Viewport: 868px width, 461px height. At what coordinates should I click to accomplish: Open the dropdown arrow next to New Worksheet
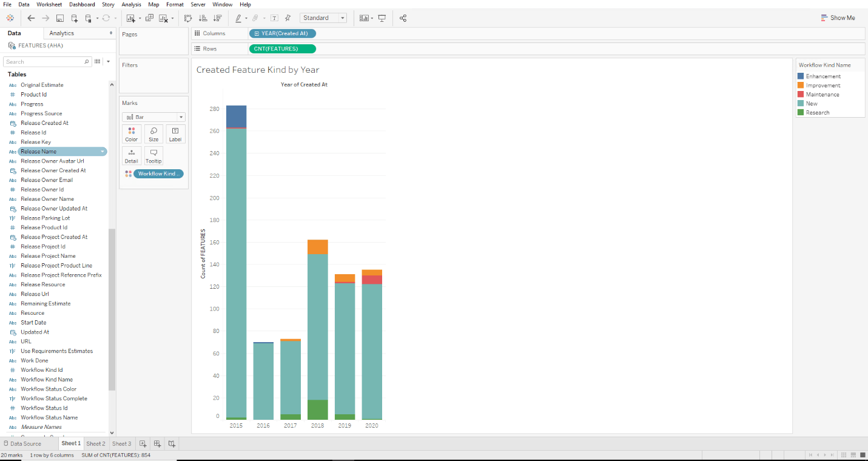pos(139,18)
